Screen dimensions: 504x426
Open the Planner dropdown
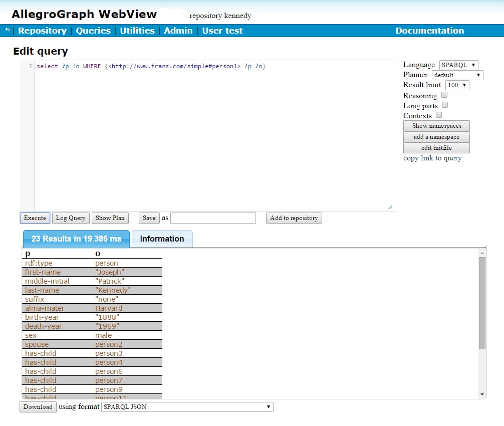[457, 75]
